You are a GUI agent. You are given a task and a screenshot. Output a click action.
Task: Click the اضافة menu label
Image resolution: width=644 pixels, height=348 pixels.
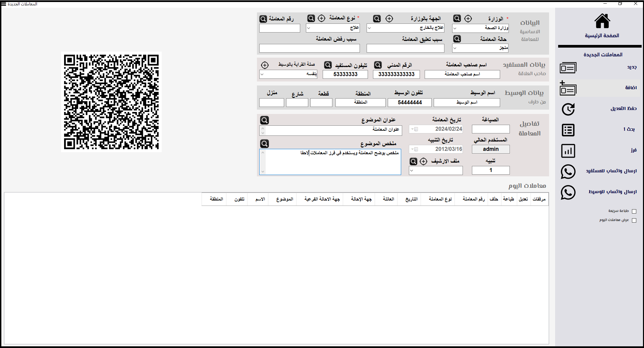point(631,88)
